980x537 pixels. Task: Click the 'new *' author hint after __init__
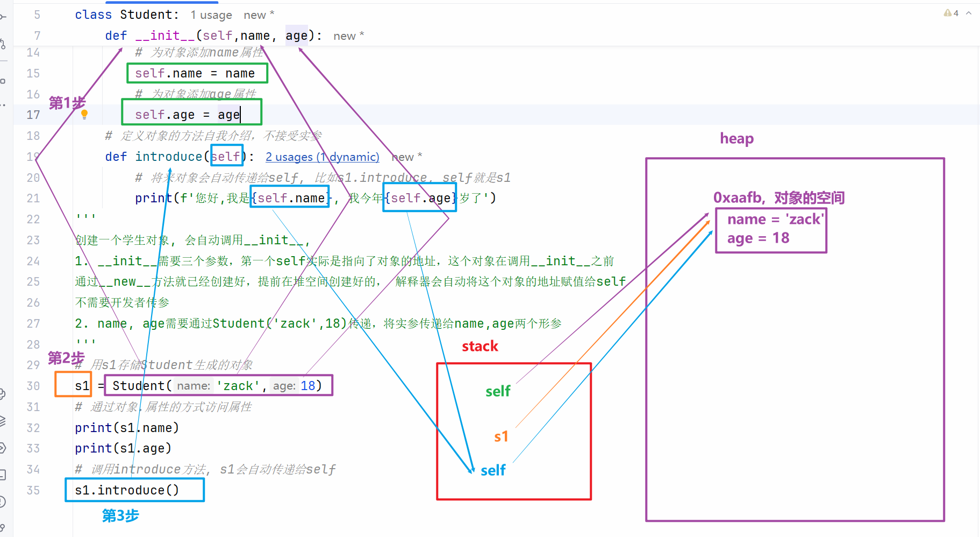click(348, 36)
